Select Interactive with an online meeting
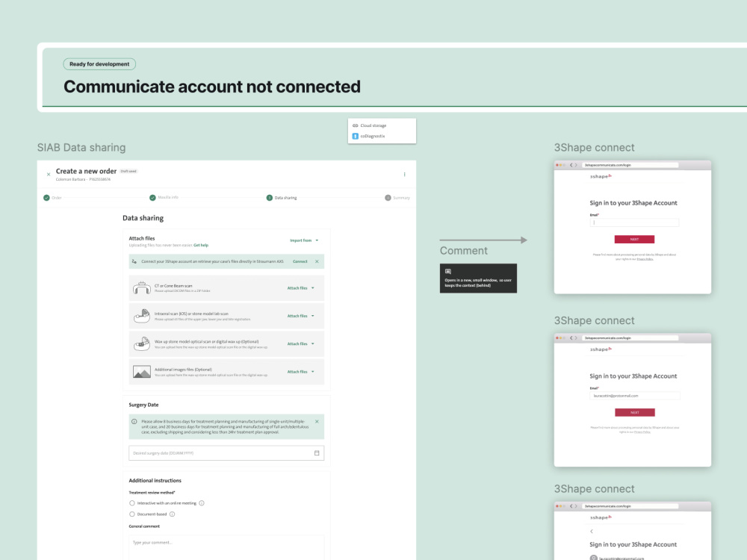Image resolution: width=747 pixels, height=560 pixels. click(132, 503)
